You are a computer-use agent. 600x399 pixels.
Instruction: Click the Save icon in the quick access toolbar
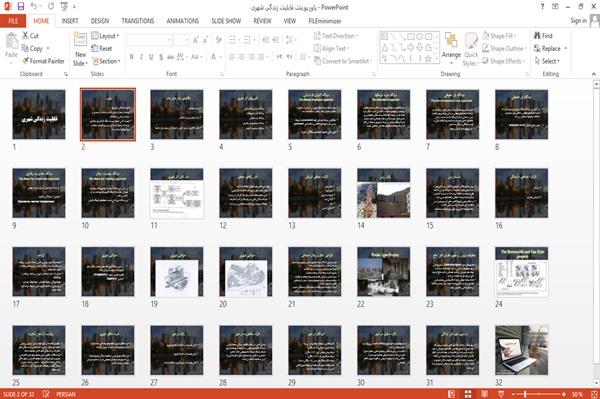coord(21,7)
